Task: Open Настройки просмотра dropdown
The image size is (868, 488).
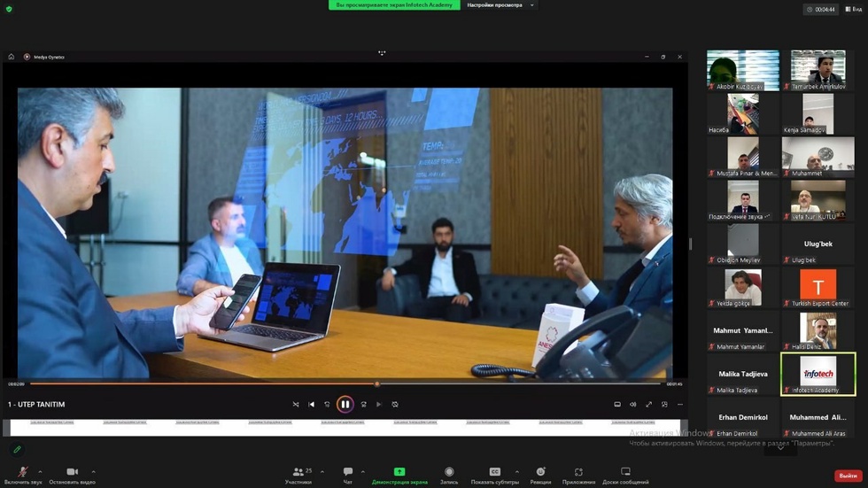Action: pyautogui.click(x=500, y=5)
